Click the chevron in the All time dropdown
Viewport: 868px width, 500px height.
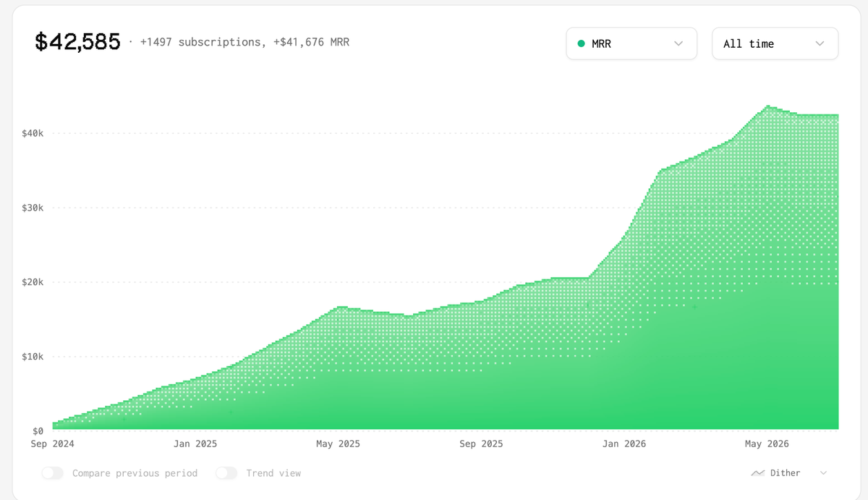(820, 43)
